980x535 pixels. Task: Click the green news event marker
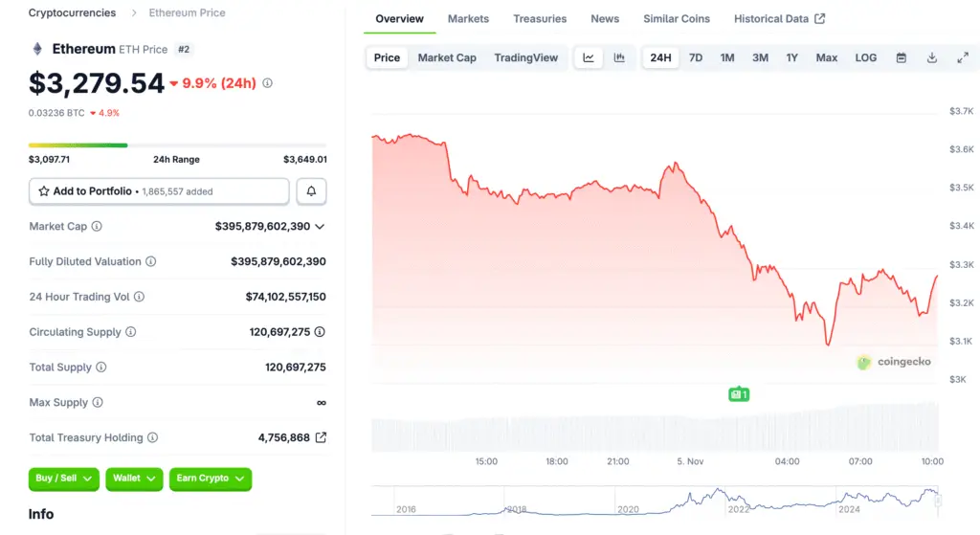pos(738,393)
